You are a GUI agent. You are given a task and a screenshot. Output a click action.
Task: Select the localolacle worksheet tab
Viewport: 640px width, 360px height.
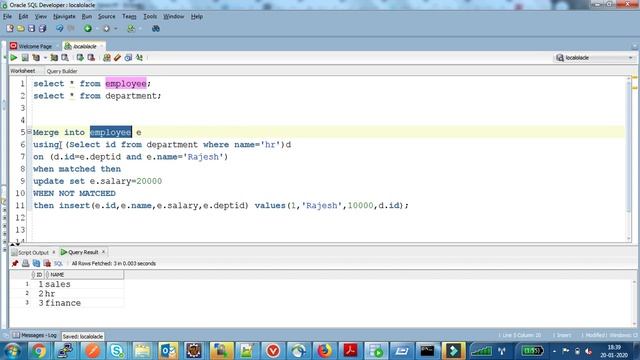84,46
